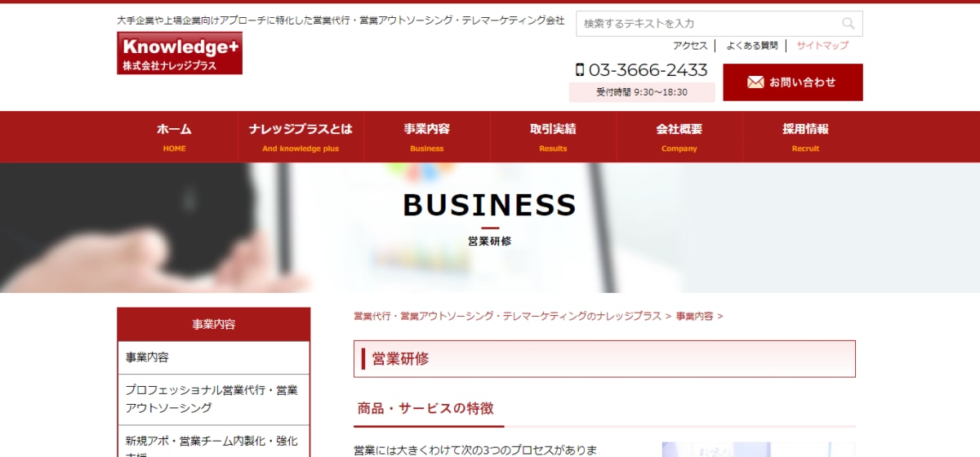Select 事業内容 in sidebar list
Image resolution: width=980 pixels, height=457 pixels.
[213, 357]
